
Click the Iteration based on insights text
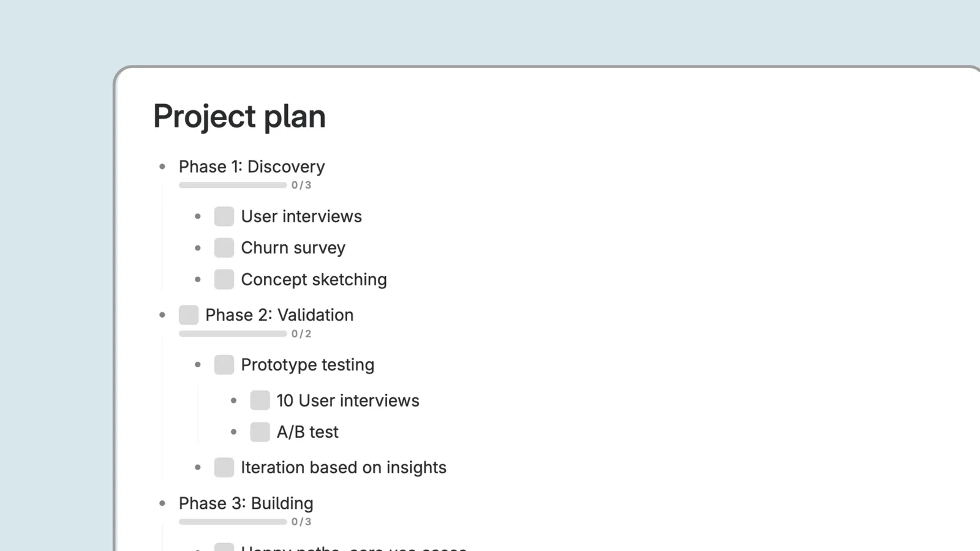click(x=344, y=467)
